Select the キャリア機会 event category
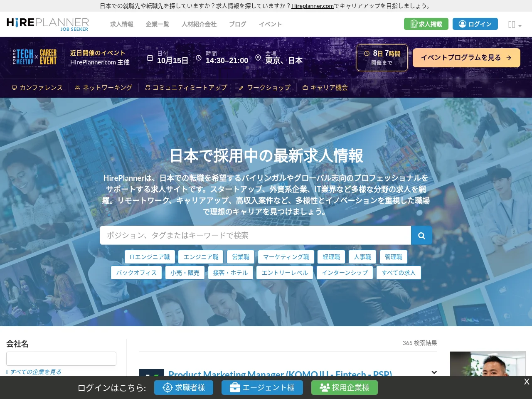 pos(325,88)
